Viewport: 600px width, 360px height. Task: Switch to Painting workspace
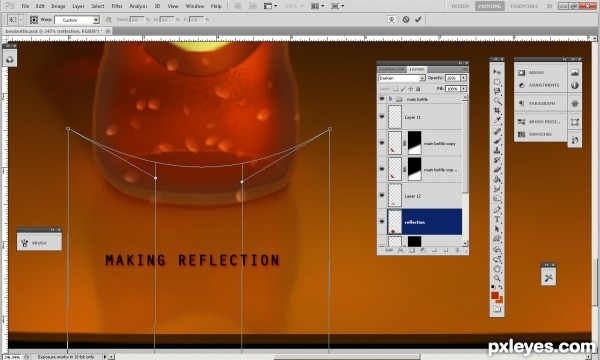click(x=490, y=6)
